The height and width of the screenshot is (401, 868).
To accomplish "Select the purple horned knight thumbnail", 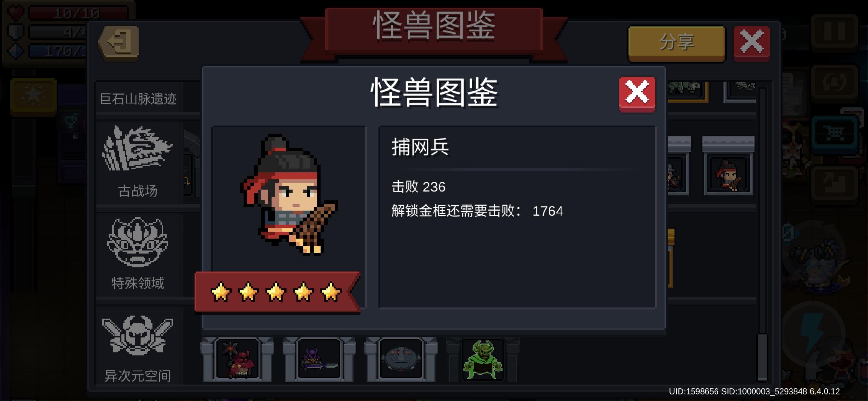I will click(319, 359).
